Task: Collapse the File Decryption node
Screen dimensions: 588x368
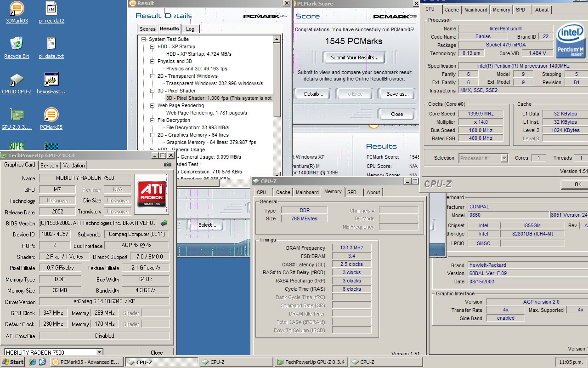Action: 153,121
